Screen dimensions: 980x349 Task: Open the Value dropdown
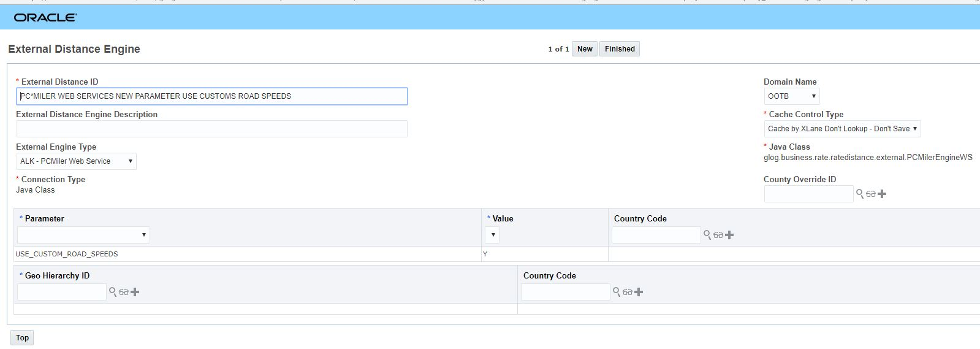tap(492, 235)
